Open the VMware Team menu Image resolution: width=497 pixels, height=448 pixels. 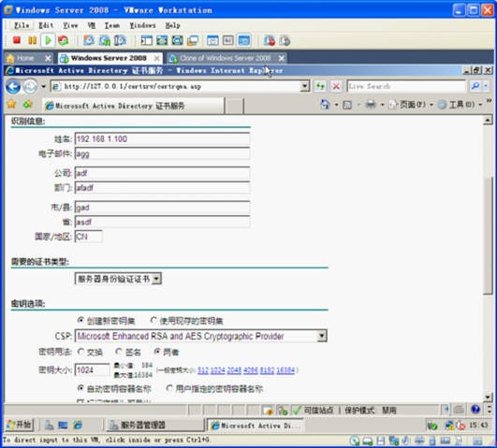[112, 25]
